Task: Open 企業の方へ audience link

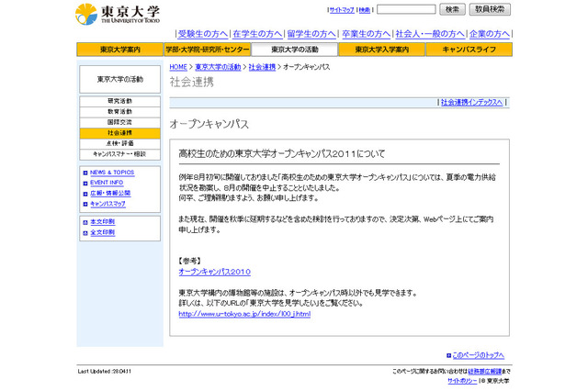Action: 490,34
